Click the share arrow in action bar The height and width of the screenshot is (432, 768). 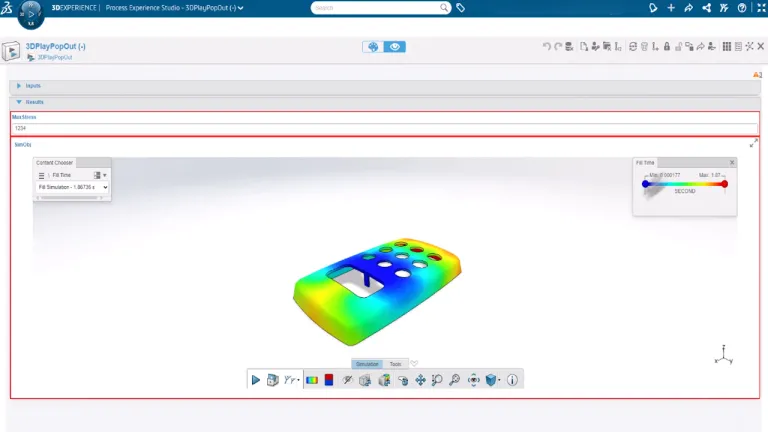pyautogui.click(x=700, y=47)
